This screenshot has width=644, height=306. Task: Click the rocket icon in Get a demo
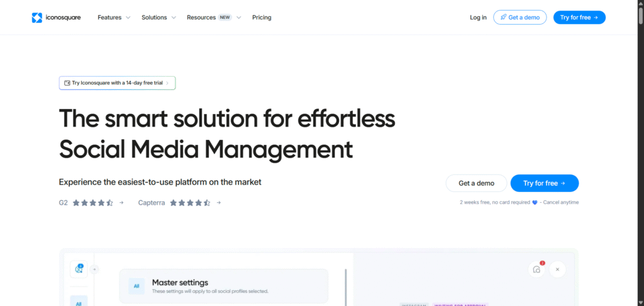(503, 18)
